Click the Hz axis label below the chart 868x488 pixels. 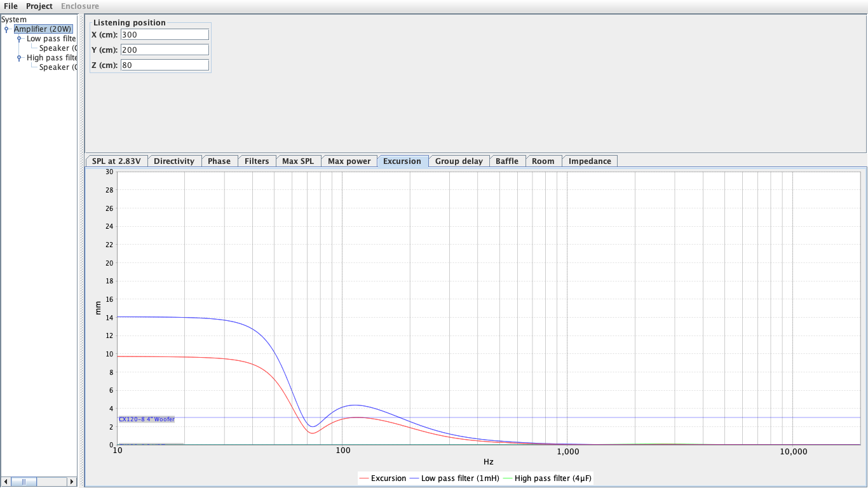(x=488, y=462)
